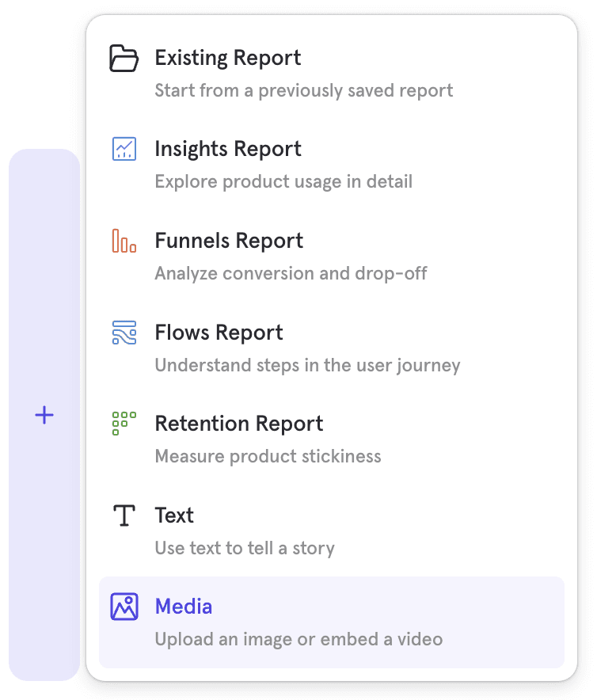Viewport: 597px width, 700px height.
Task: Select the Text option to tell a story
Action: click(x=174, y=515)
